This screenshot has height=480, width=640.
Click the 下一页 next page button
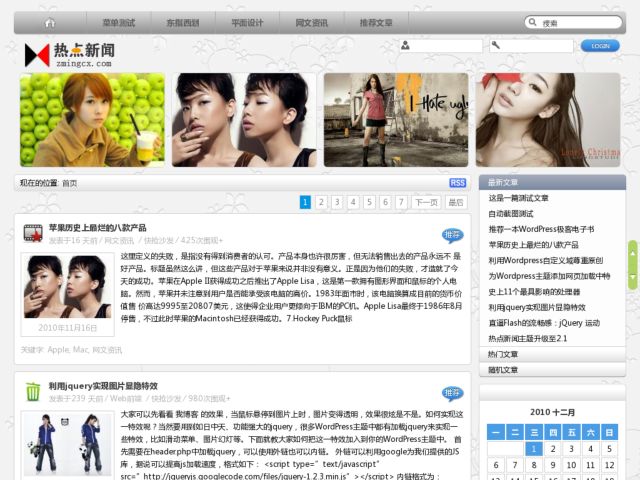point(427,202)
